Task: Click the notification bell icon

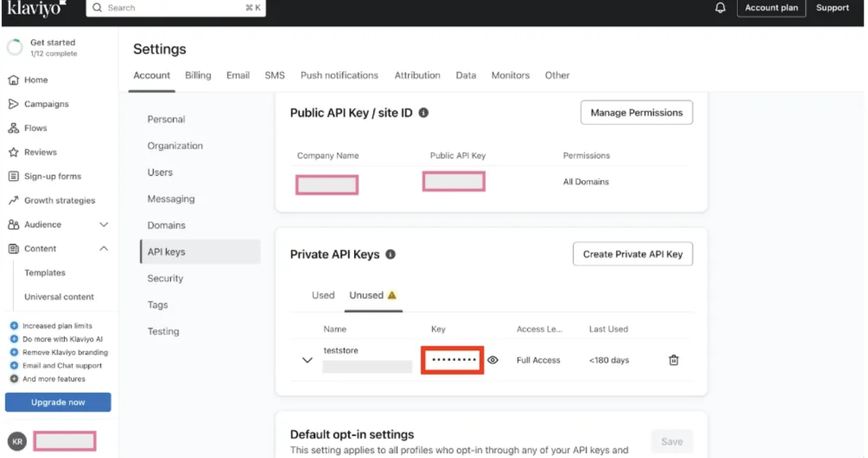Action: (720, 8)
